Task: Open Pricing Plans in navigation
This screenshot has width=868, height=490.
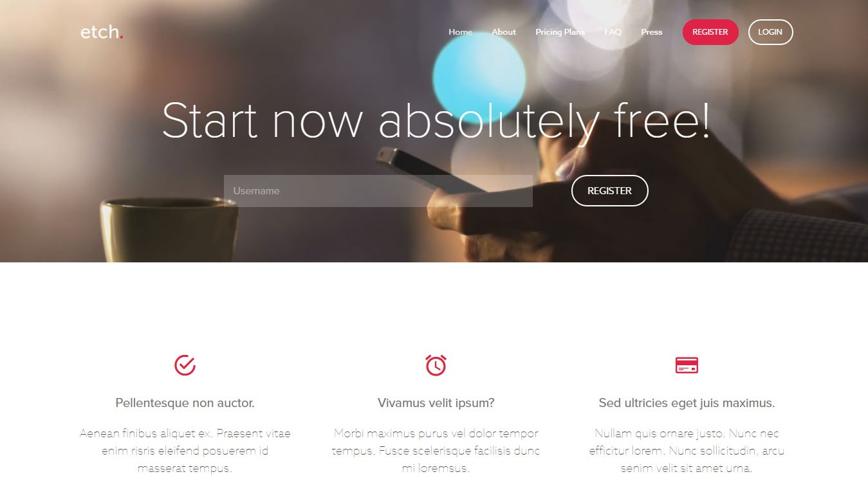Action: (560, 32)
